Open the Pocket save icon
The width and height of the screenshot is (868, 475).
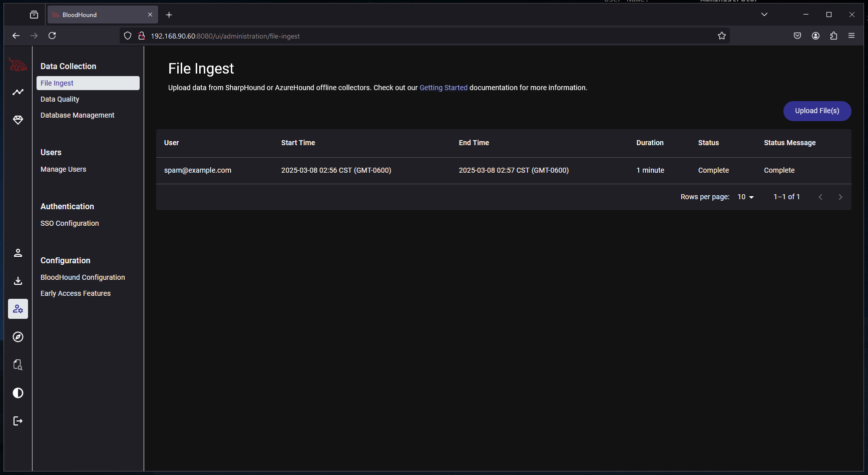[797, 36]
